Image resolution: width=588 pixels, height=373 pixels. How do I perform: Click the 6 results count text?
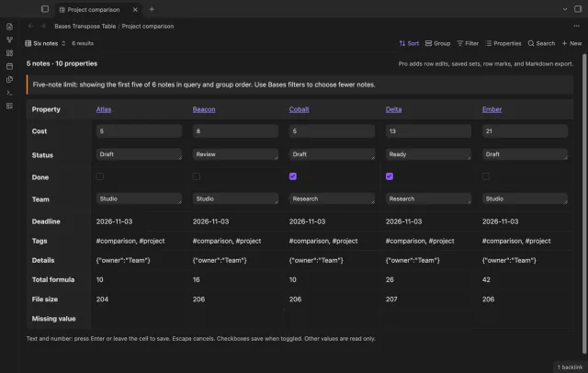(x=83, y=43)
